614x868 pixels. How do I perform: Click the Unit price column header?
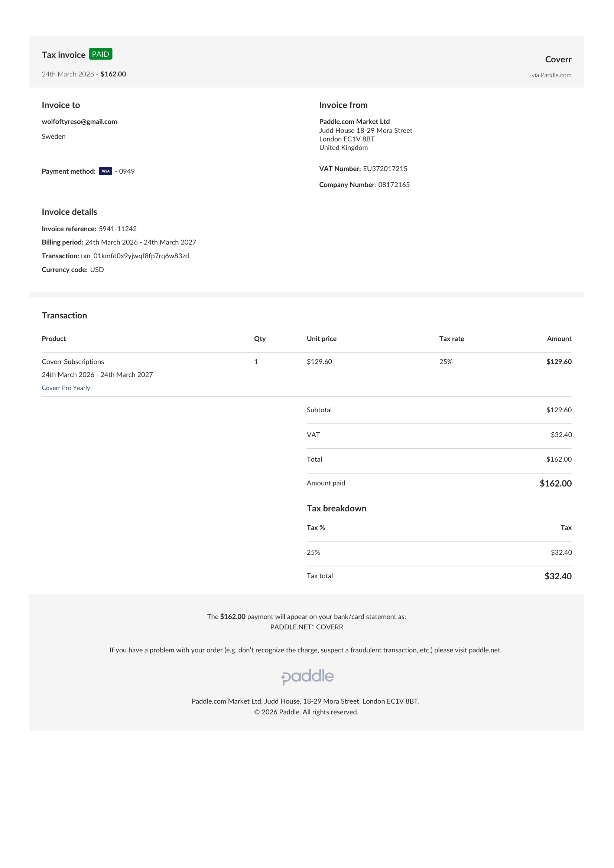pos(322,339)
